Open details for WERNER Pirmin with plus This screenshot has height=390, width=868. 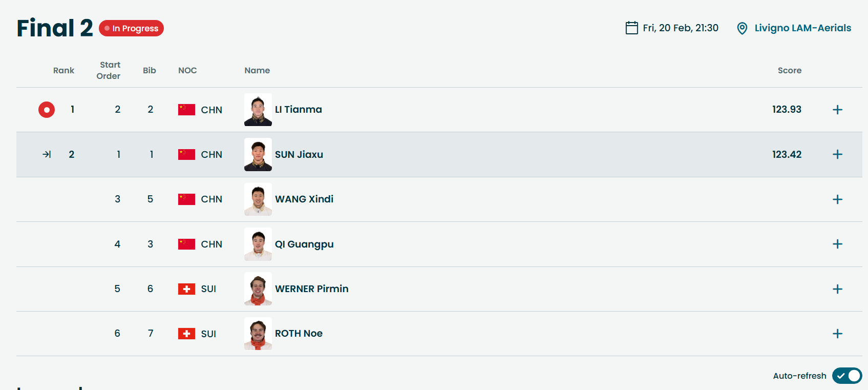[x=837, y=289]
